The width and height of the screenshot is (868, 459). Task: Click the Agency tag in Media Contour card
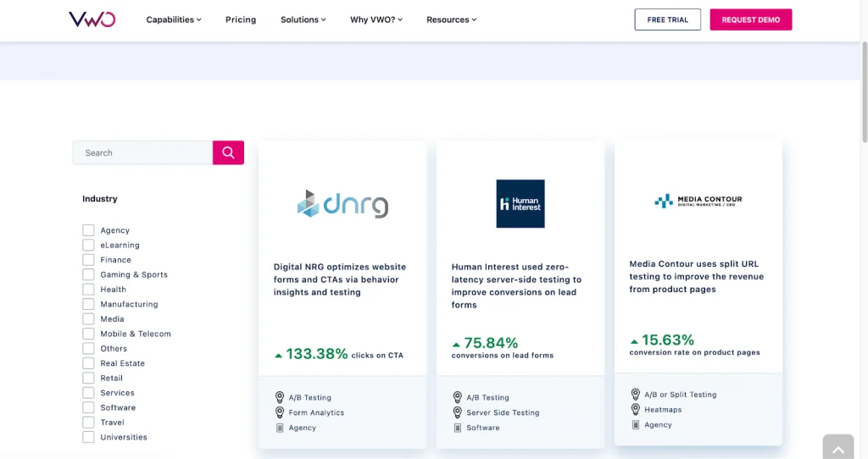coord(658,425)
